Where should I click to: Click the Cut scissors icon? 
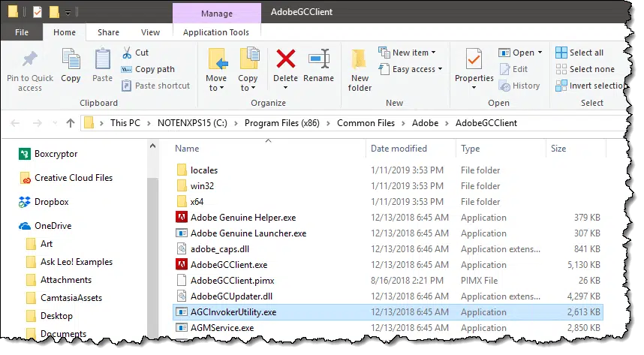(x=127, y=53)
